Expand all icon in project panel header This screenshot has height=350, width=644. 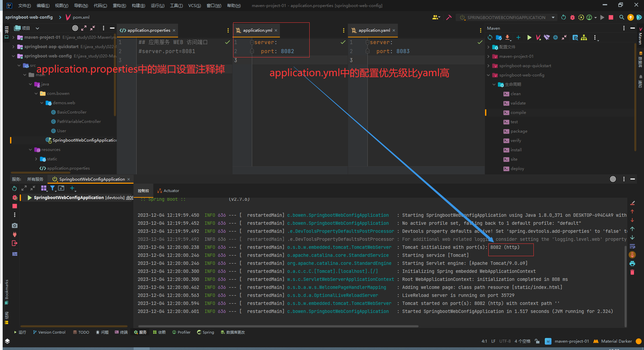tap(84, 28)
